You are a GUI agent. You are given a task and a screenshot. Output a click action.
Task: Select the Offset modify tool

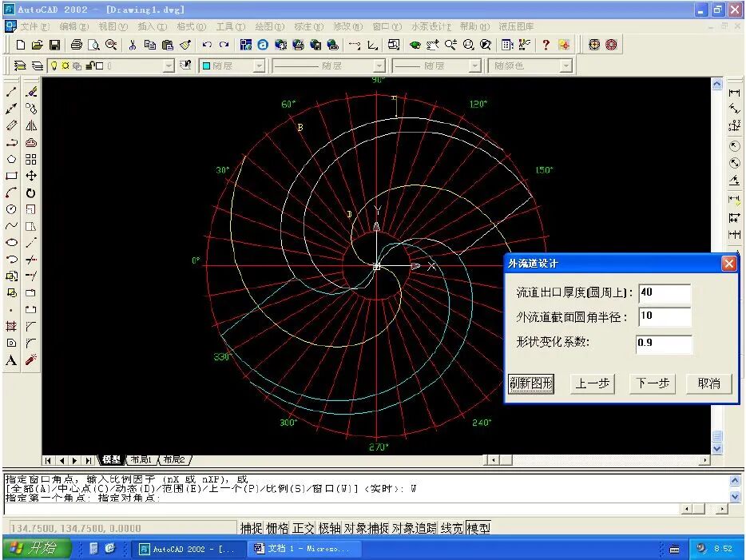(x=31, y=142)
